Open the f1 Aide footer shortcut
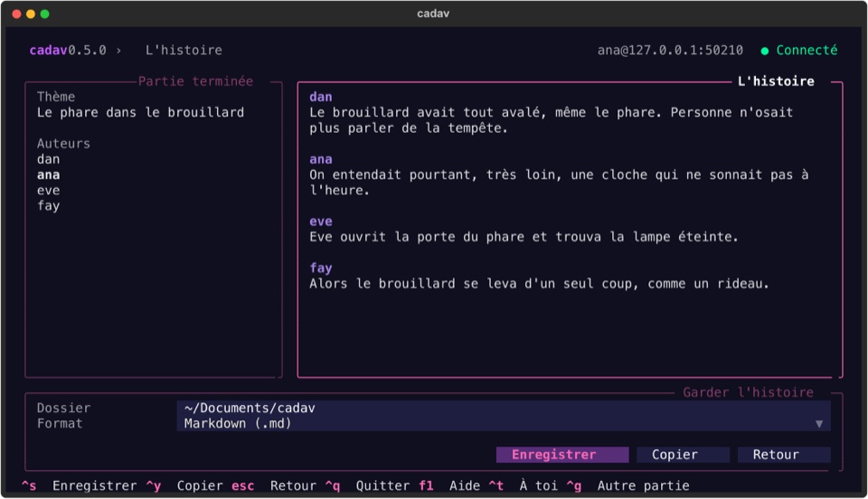Image resolution: width=868 pixels, height=499 pixels. (449, 485)
